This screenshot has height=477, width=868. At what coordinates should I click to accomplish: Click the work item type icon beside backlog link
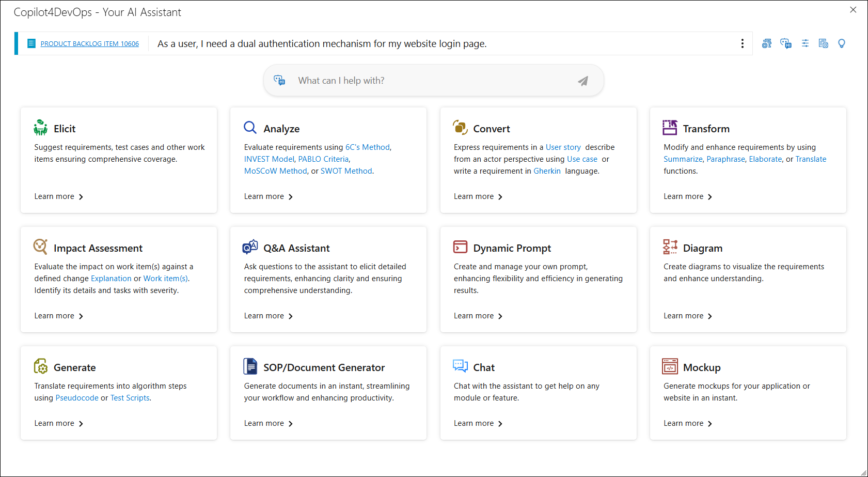(31, 43)
